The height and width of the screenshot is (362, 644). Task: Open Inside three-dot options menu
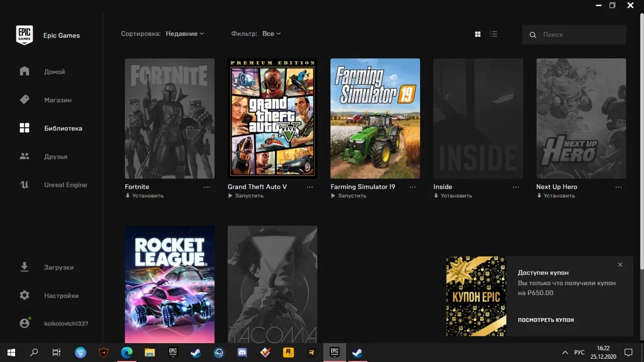coord(516,187)
